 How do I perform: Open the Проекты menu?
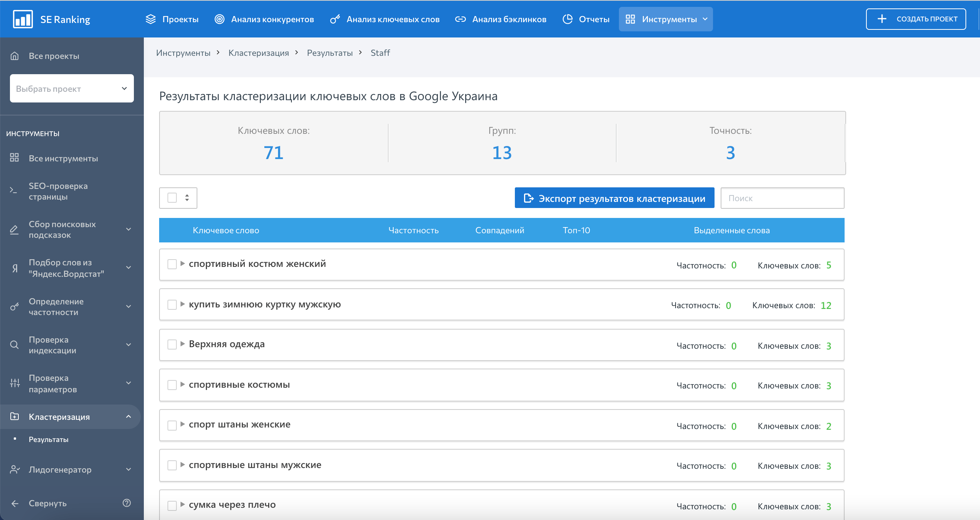172,19
